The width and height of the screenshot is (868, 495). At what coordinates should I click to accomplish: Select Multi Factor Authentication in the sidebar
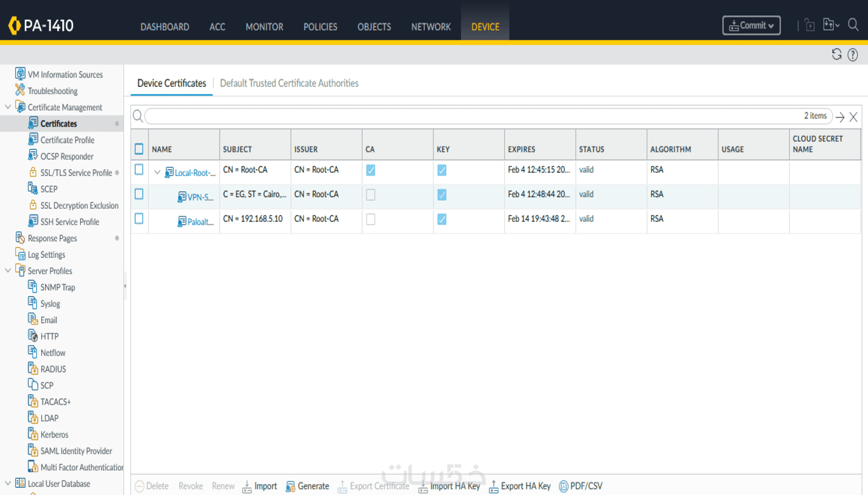click(x=82, y=467)
